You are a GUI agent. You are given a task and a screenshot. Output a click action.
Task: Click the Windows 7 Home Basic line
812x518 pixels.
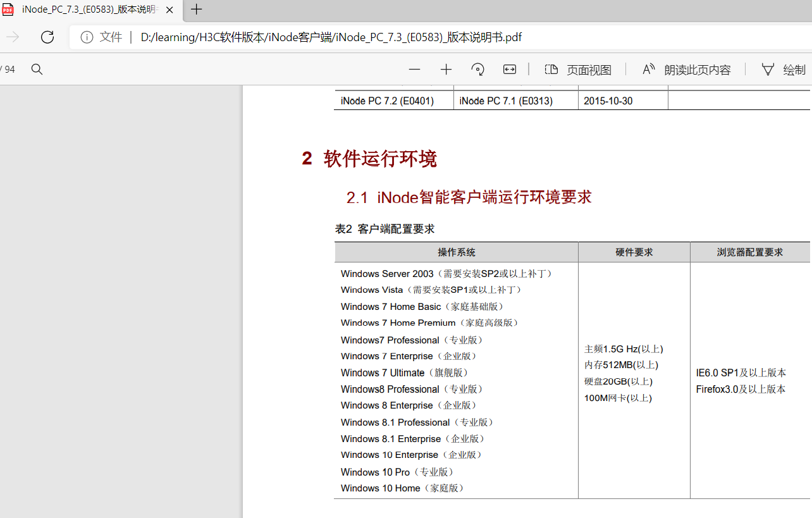coord(423,307)
